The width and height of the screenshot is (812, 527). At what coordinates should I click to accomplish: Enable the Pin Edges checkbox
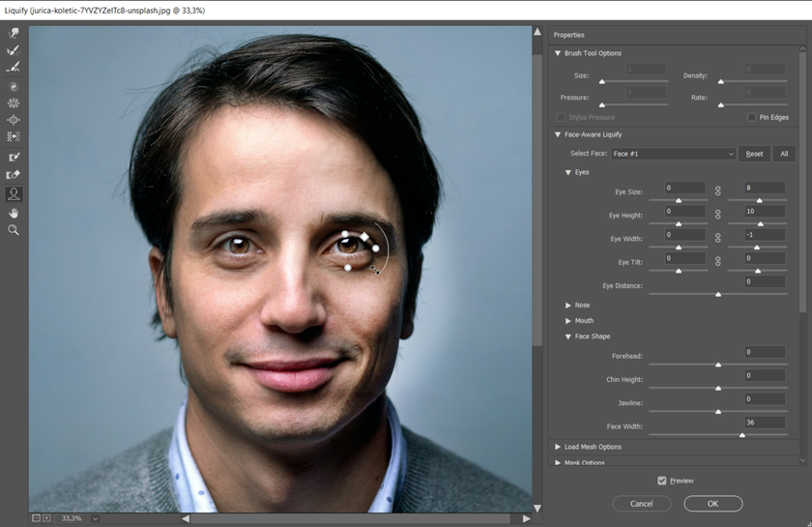[752, 117]
